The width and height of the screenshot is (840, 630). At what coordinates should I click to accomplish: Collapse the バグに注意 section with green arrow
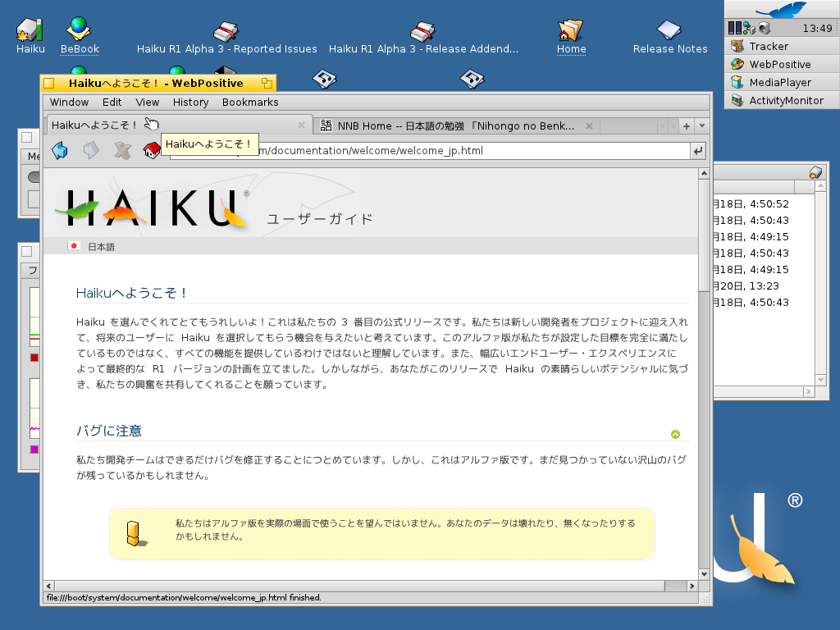[x=675, y=435]
